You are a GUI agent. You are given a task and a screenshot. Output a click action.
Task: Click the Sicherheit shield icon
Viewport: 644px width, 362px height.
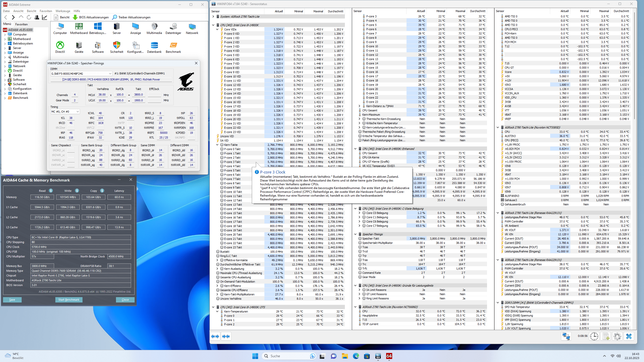tap(116, 46)
